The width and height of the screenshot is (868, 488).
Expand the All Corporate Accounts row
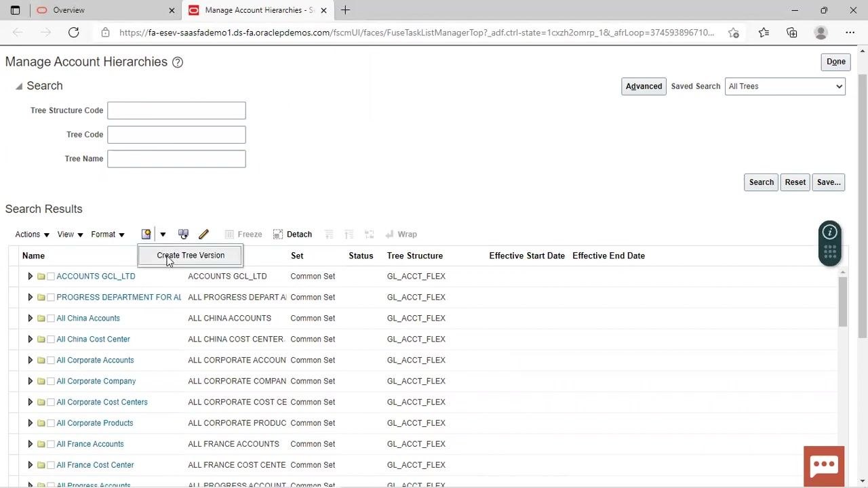(x=30, y=361)
